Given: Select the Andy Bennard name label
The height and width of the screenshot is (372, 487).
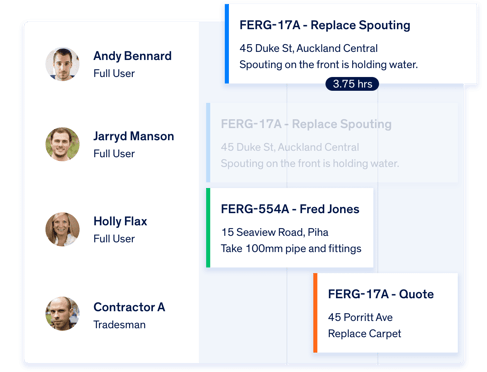Looking at the screenshot, I should point(132,56).
